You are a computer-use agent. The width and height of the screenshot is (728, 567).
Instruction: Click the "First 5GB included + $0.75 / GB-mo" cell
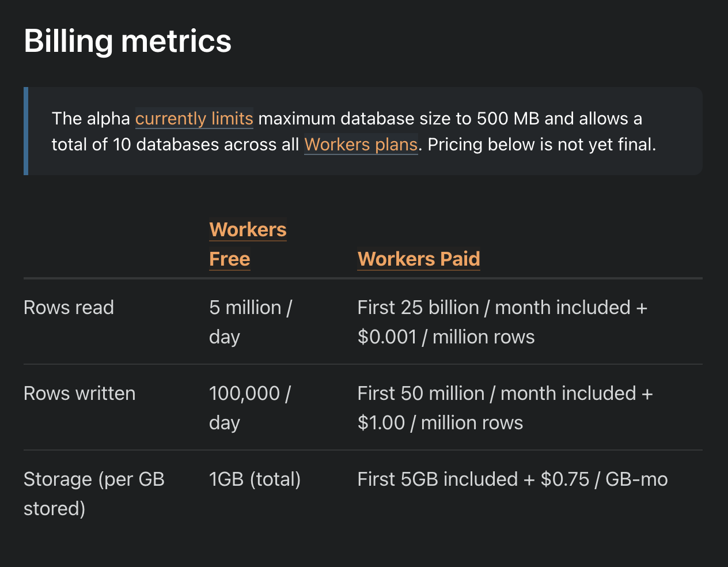click(x=512, y=479)
